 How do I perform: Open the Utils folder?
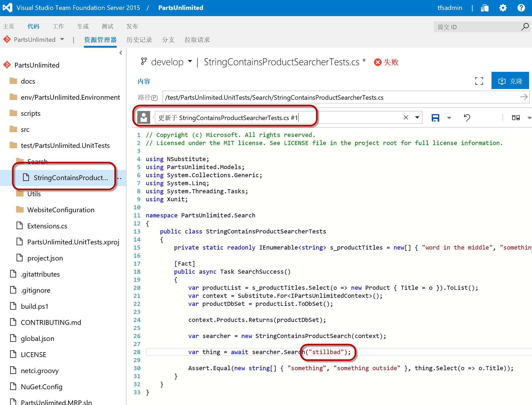34,194
